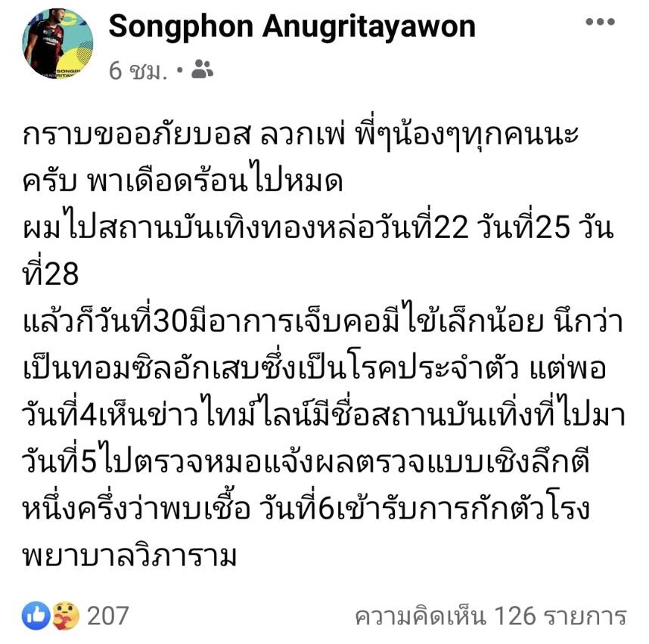
Task: Click the short line 'ที่28'
Action: (x=50, y=274)
